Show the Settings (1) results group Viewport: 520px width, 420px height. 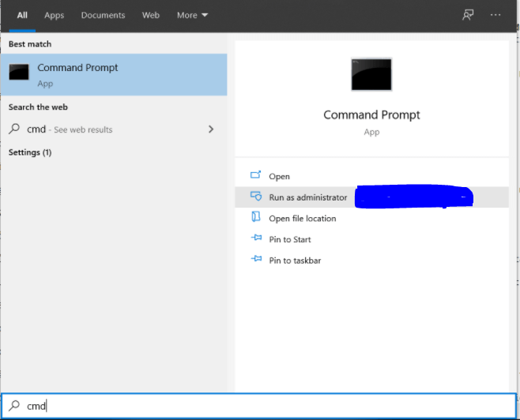click(x=30, y=152)
